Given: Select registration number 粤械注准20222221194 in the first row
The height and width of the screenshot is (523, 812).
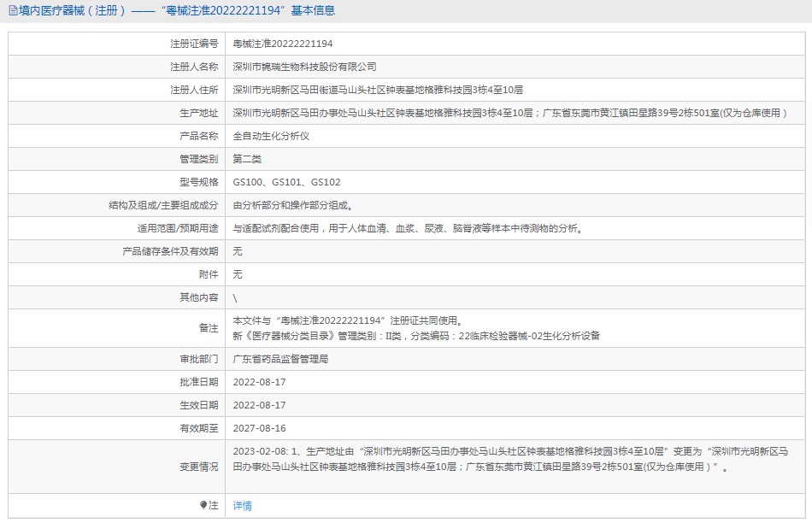Looking at the screenshot, I should click(283, 44).
